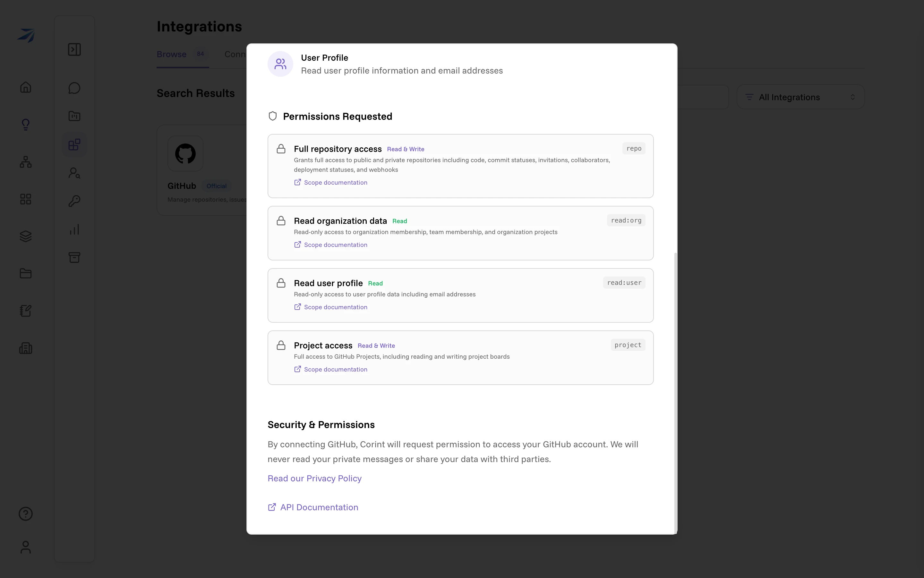The height and width of the screenshot is (578, 924).
Task: Click the User Profile people icon
Action: (280, 64)
